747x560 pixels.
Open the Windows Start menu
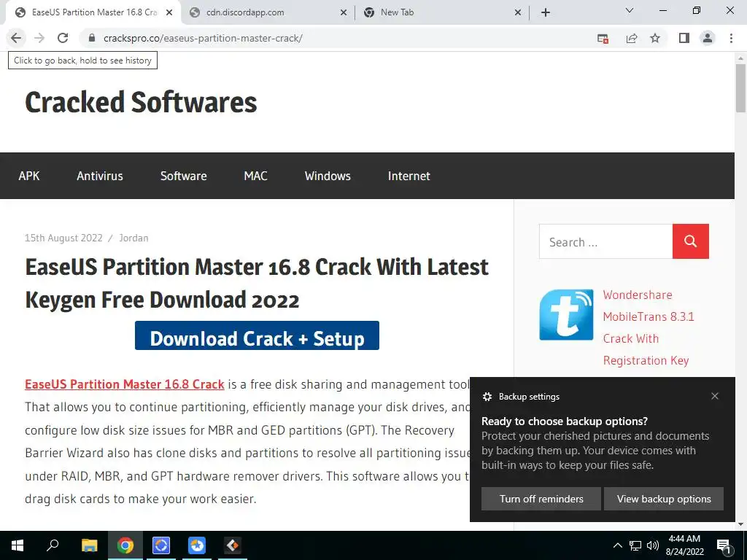pos(18,545)
